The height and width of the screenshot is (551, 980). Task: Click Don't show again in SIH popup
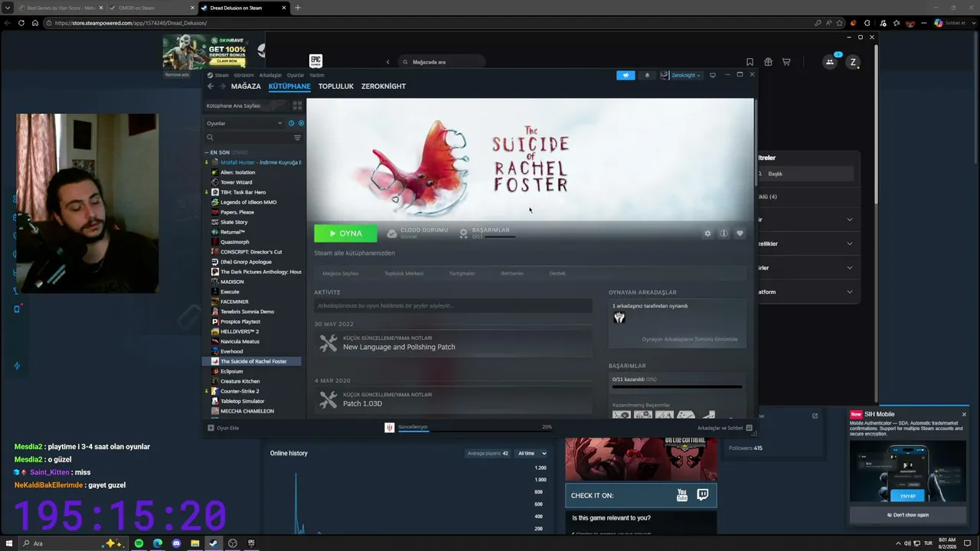908,515
